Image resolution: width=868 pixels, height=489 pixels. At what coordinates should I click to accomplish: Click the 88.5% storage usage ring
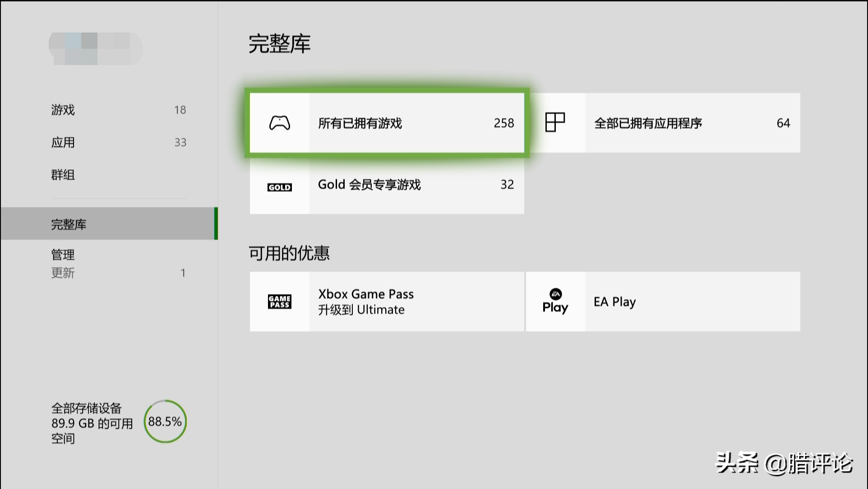tap(165, 421)
